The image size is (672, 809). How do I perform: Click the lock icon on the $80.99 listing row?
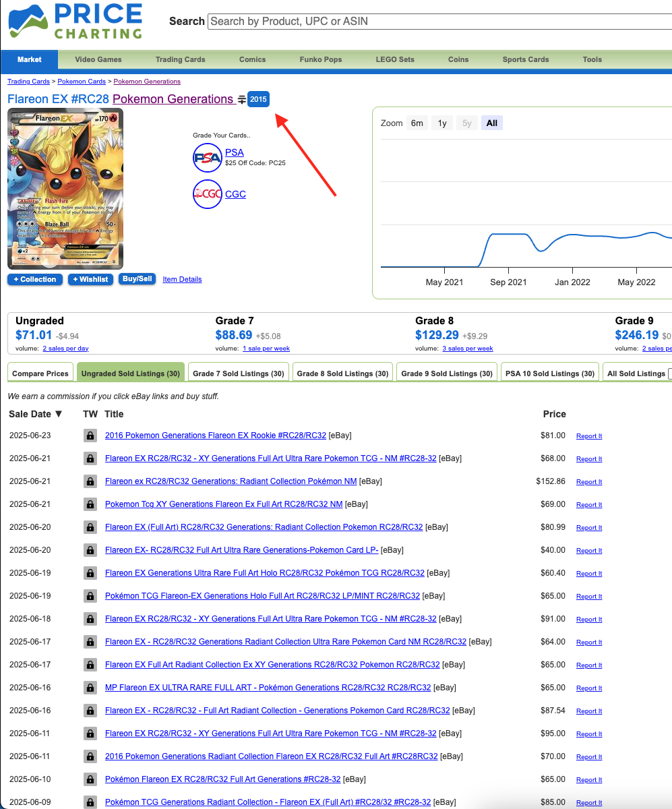90,527
